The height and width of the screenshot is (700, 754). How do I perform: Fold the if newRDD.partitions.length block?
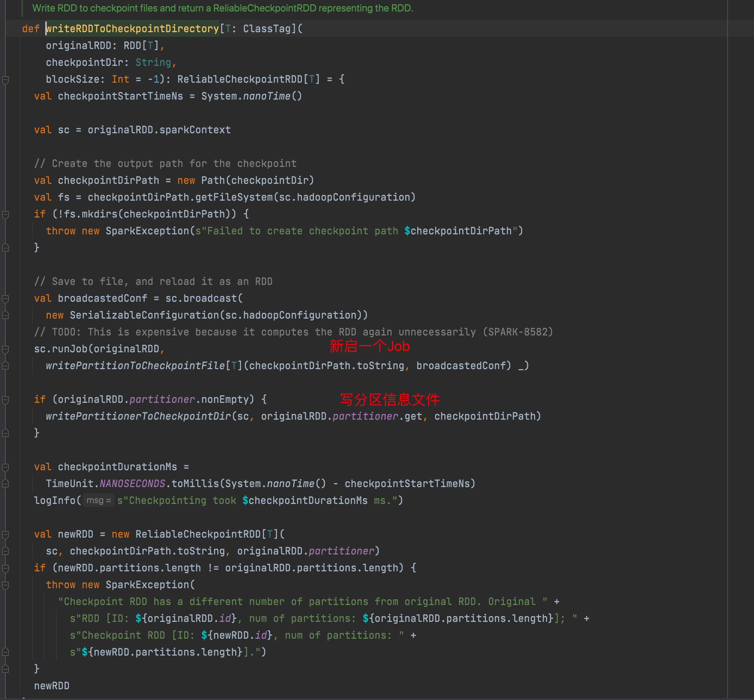pos(5,568)
